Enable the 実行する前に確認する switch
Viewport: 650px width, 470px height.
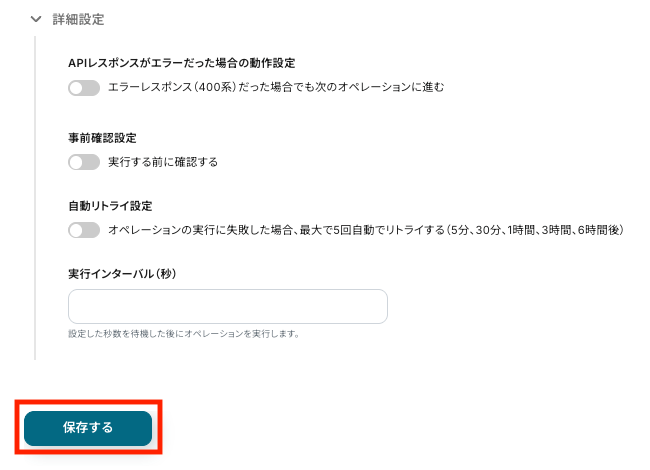coord(84,161)
